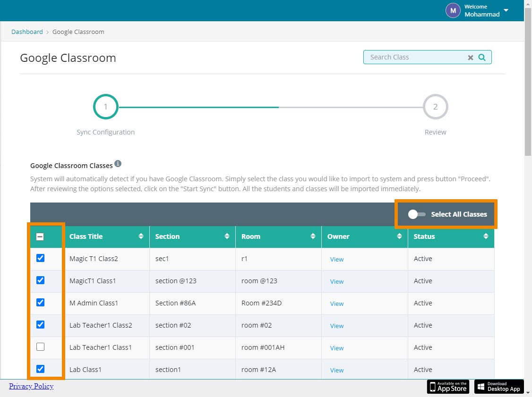Check the Lab Teacher1 Class1 checkbox
The width and height of the screenshot is (532, 397).
tap(41, 347)
